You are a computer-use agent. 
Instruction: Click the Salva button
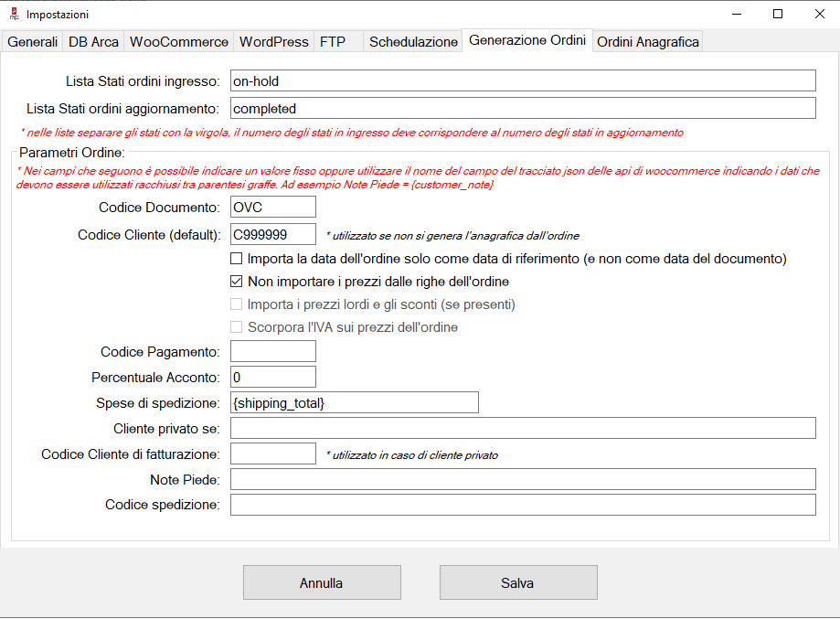coord(518,582)
